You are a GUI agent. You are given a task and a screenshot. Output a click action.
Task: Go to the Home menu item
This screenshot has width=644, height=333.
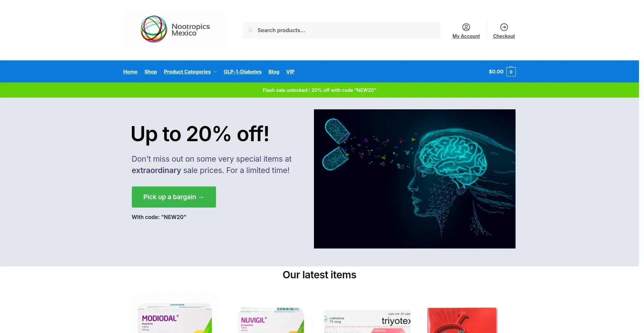pyautogui.click(x=130, y=72)
